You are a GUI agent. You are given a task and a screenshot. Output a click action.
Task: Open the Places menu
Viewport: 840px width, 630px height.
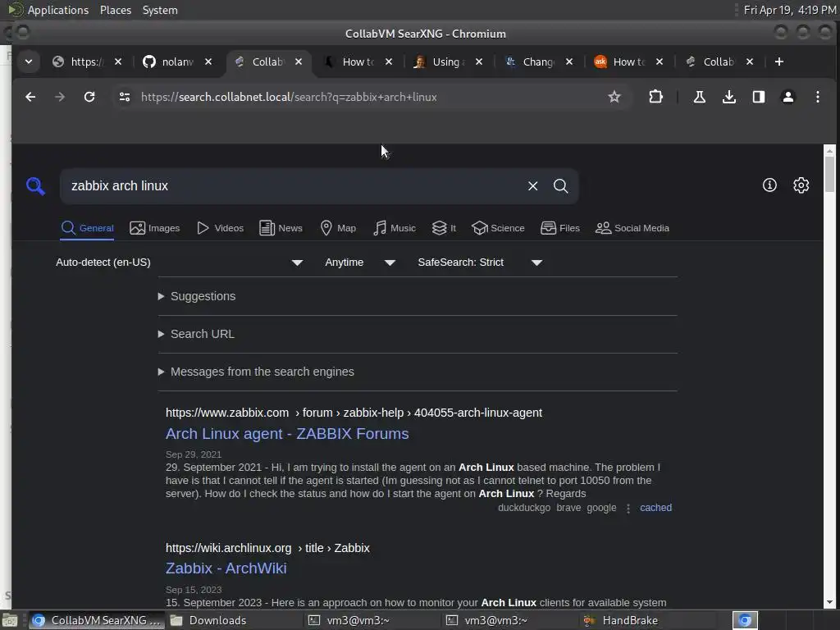(x=116, y=10)
